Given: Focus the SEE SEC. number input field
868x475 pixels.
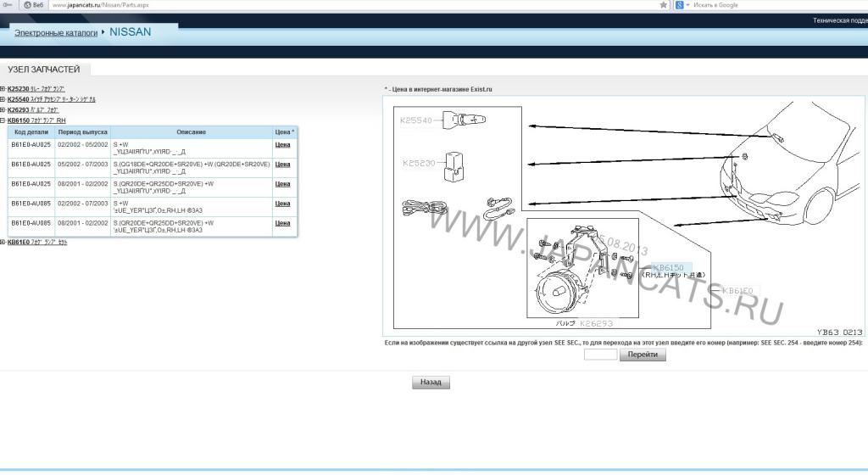Looking at the screenshot, I should [601, 355].
